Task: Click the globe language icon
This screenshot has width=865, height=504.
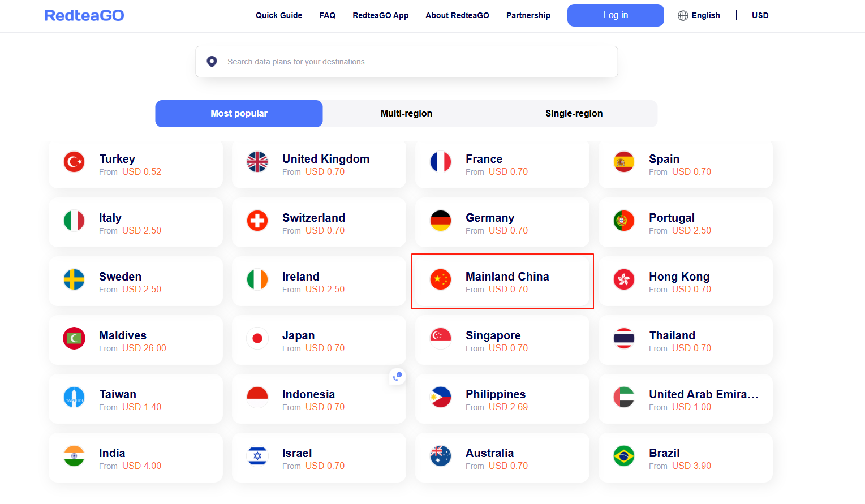Action: click(x=683, y=15)
